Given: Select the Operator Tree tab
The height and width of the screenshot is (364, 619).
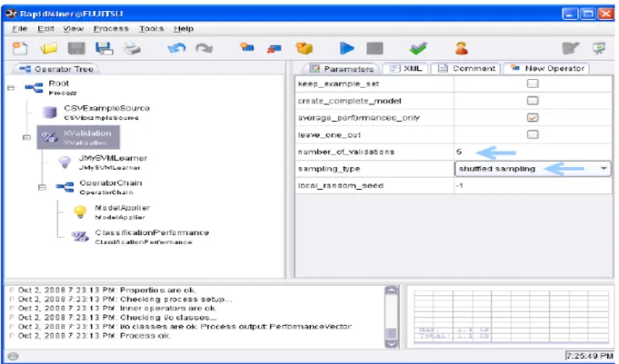Looking at the screenshot, I should pos(56,69).
